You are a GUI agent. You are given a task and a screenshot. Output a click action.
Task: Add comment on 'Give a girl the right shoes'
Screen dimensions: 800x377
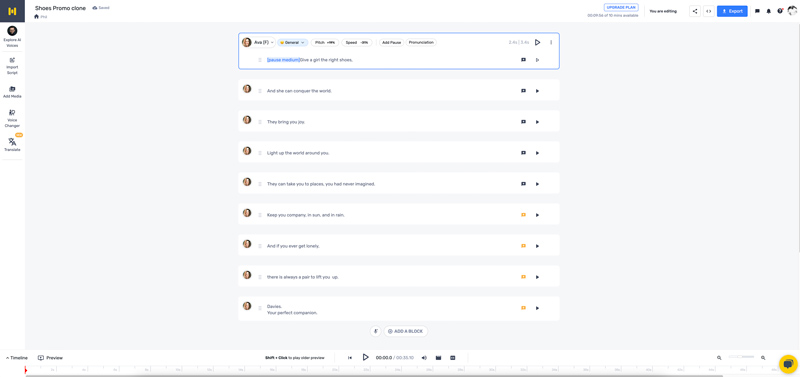click(x=523, y=60)
